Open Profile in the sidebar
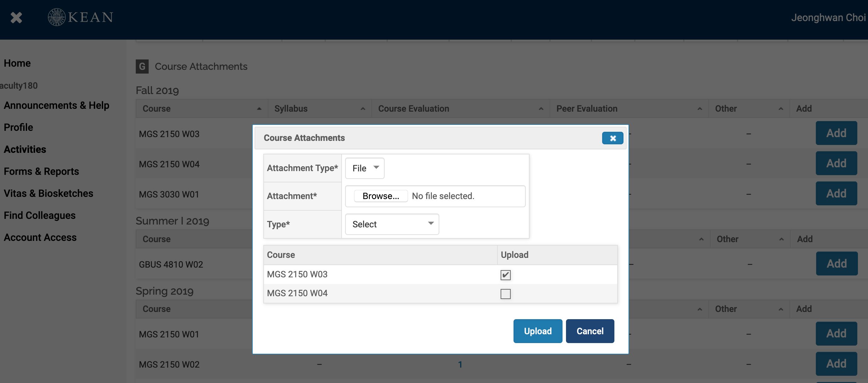 [18, 127]
